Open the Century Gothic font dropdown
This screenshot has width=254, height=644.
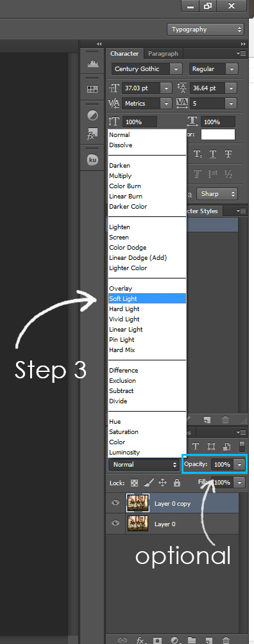(147, 69)
